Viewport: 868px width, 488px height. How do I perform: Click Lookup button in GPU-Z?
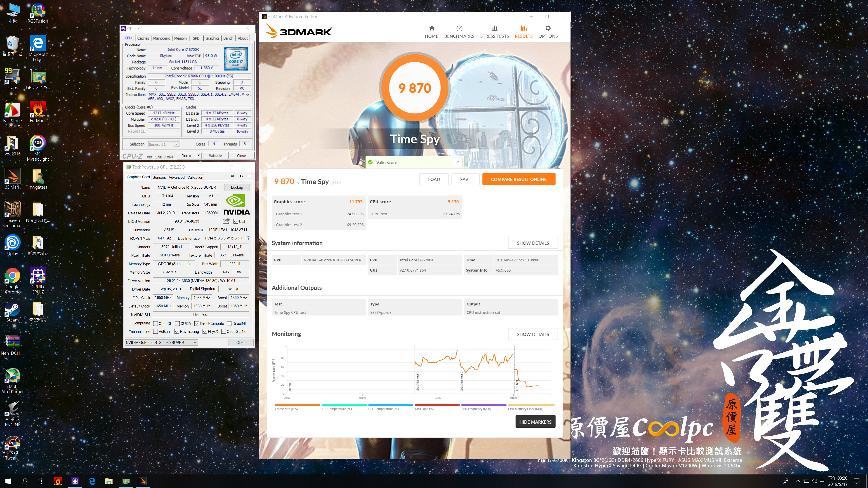click(x=236, y=187)
